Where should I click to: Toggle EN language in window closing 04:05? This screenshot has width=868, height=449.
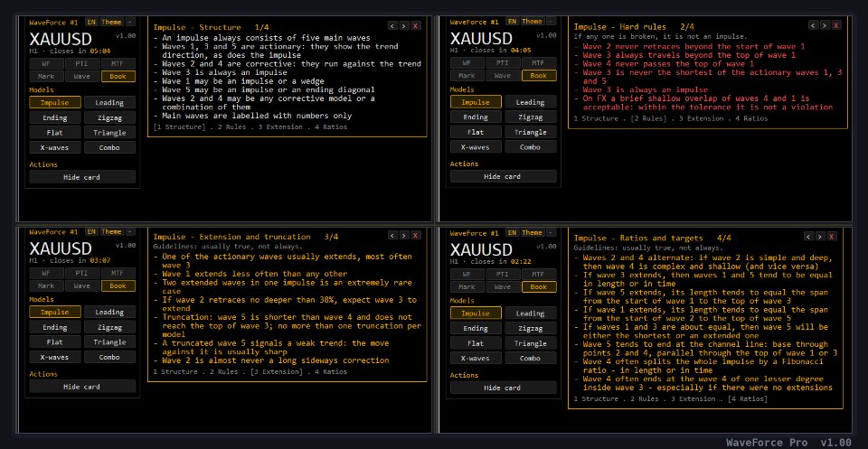512,22
